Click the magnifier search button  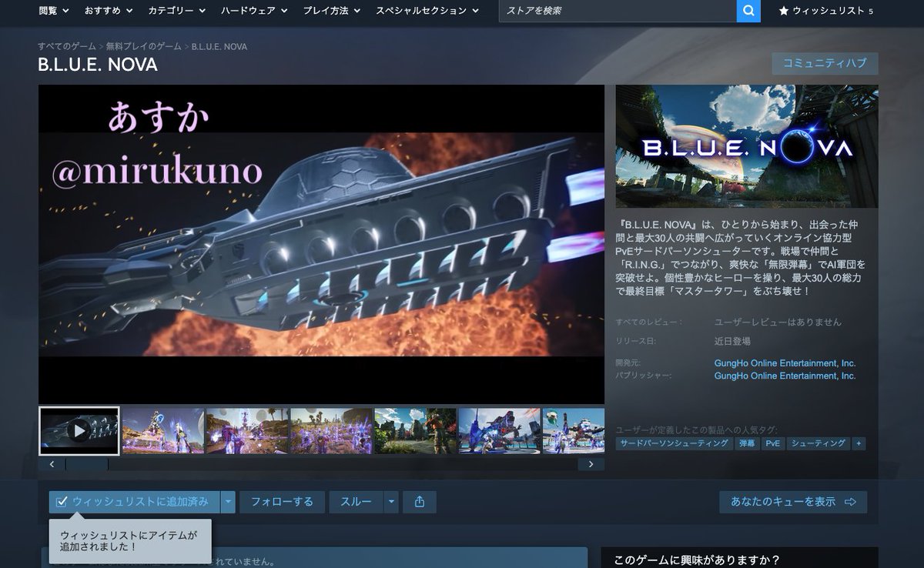(x=748, y=11)
